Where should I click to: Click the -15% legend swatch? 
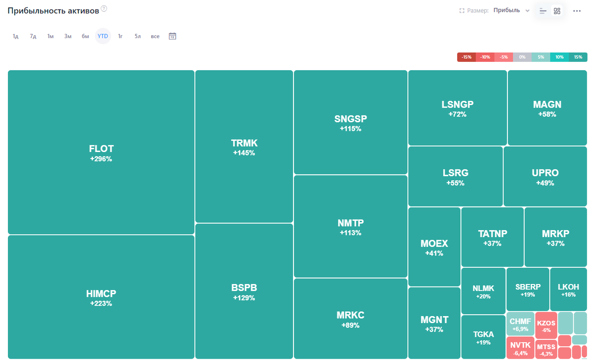click(x=466, y=57)
